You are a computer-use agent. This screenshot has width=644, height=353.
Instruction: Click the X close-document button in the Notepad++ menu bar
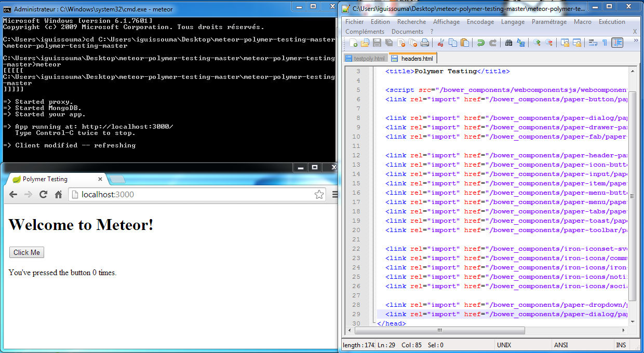coord(635,32)
